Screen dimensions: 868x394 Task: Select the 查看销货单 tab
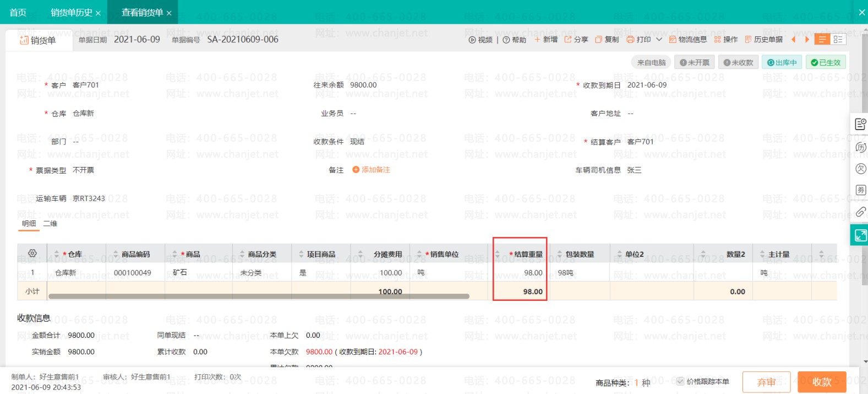(x=142, y=12)
